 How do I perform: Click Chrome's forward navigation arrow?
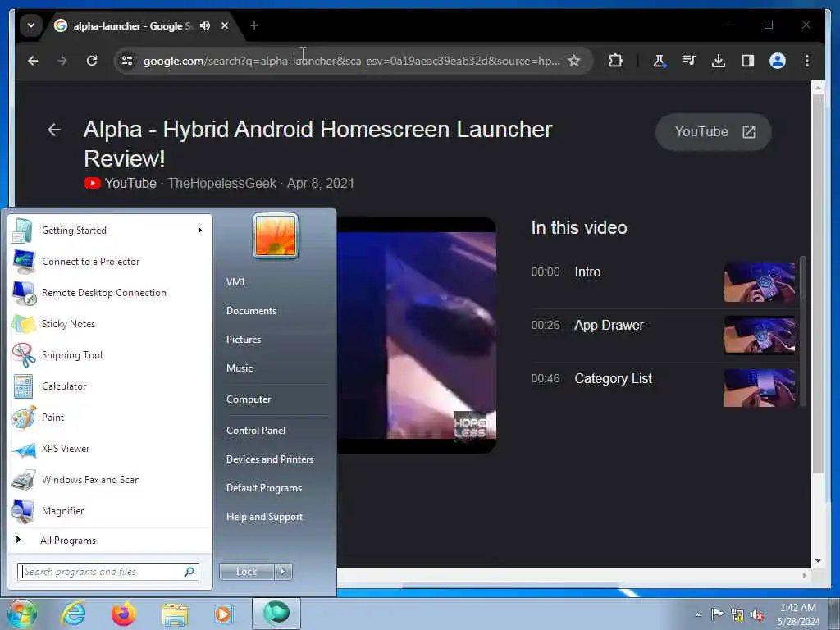tap(62, 61)
